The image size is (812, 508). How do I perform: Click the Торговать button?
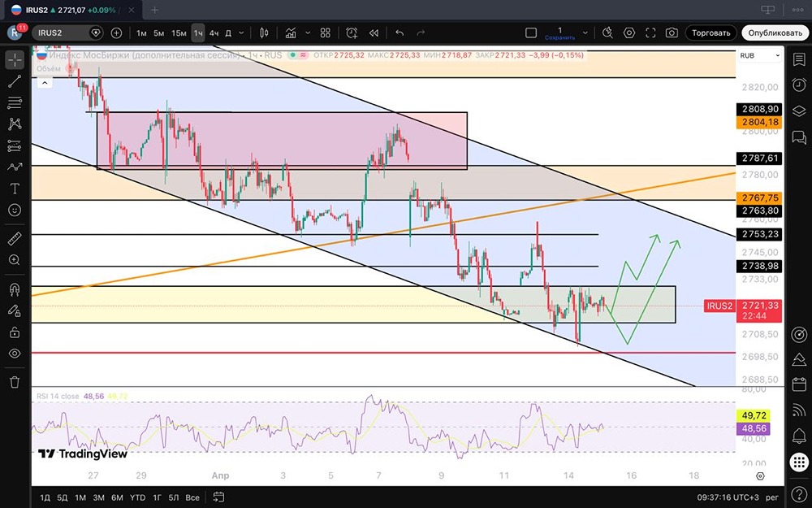pyautogui.click(x=711, y=33)
